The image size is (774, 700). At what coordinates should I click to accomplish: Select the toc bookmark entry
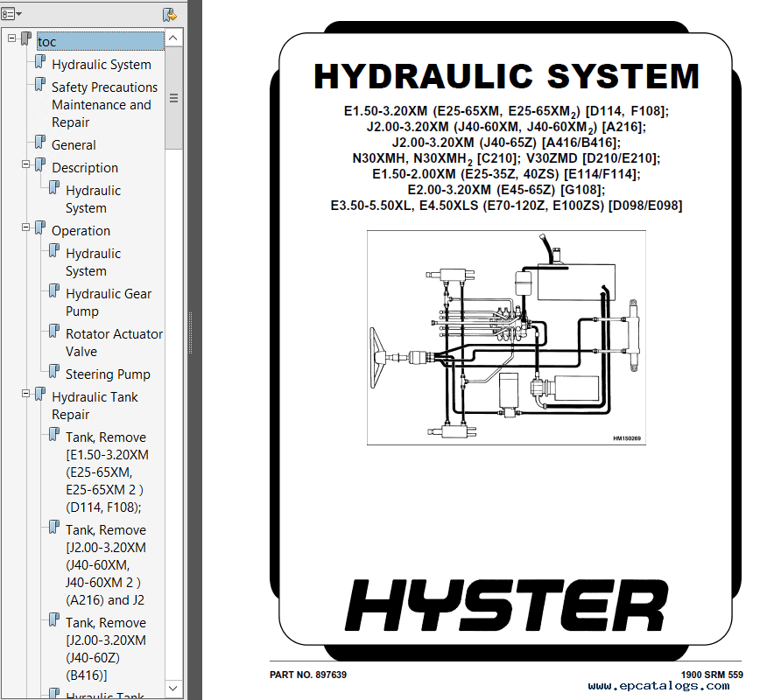coord(101,41)
